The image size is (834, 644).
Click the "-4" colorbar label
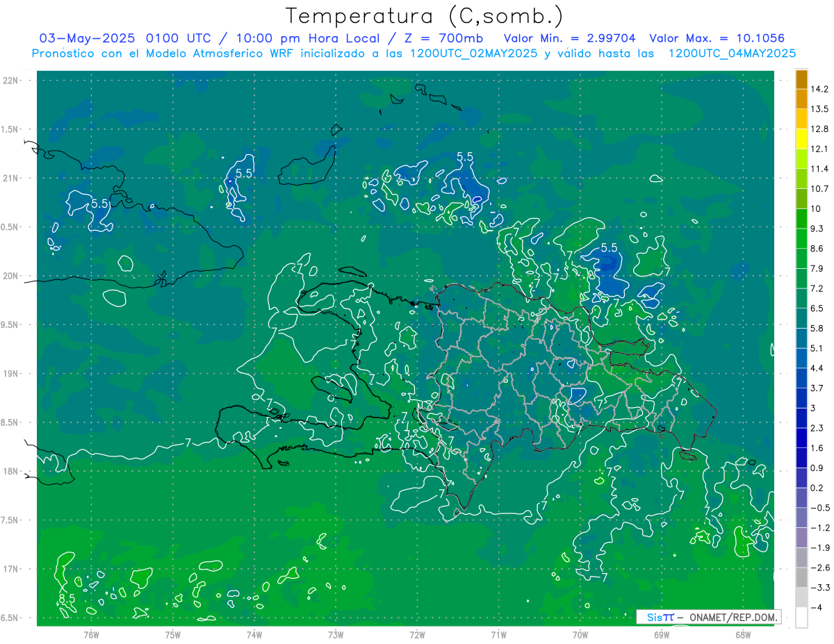817,608
